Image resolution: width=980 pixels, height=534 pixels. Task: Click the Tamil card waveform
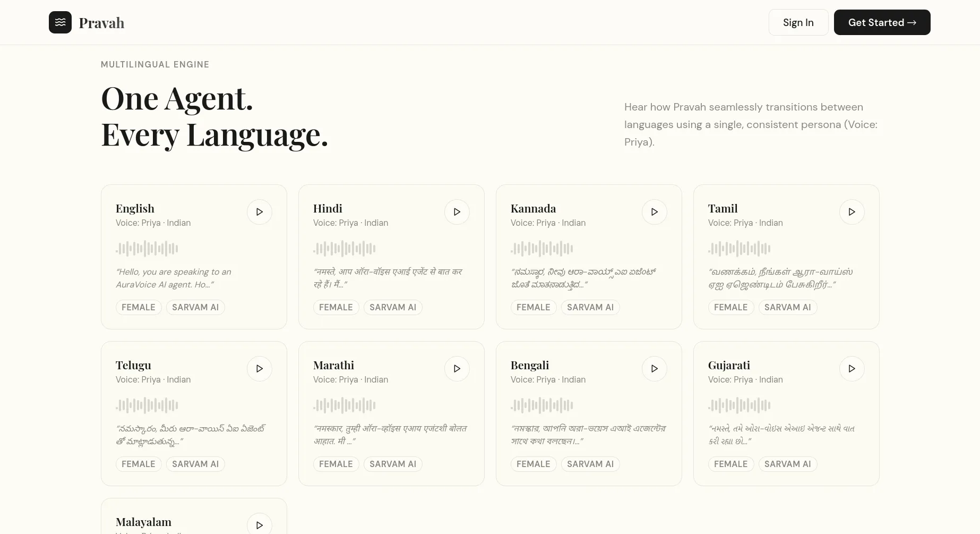(740, 248)
